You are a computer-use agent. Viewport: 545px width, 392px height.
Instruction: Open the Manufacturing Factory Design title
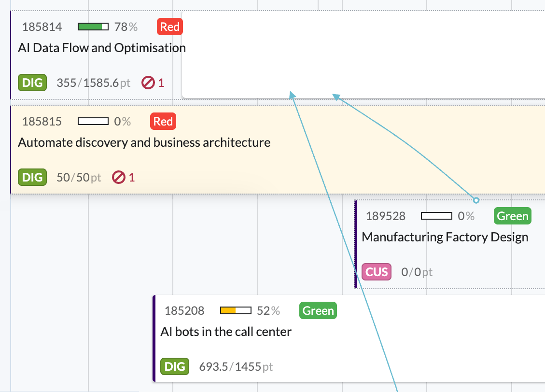tap(445, 238)
